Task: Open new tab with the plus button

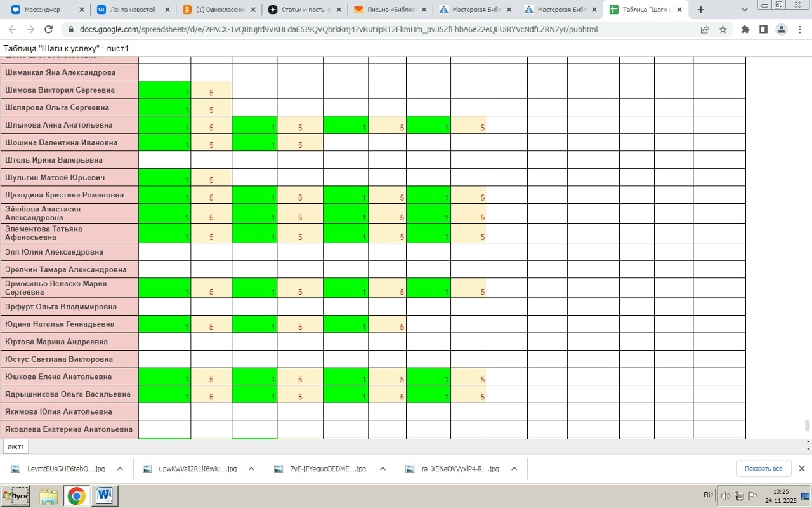Action: pos(700,10)
